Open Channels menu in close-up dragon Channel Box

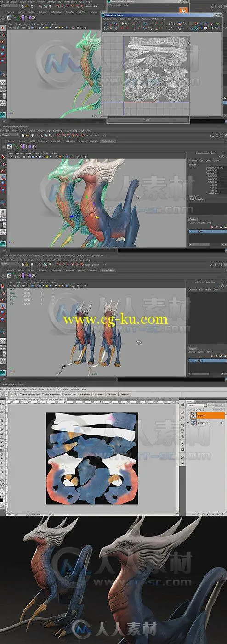[x=193, y=161]
